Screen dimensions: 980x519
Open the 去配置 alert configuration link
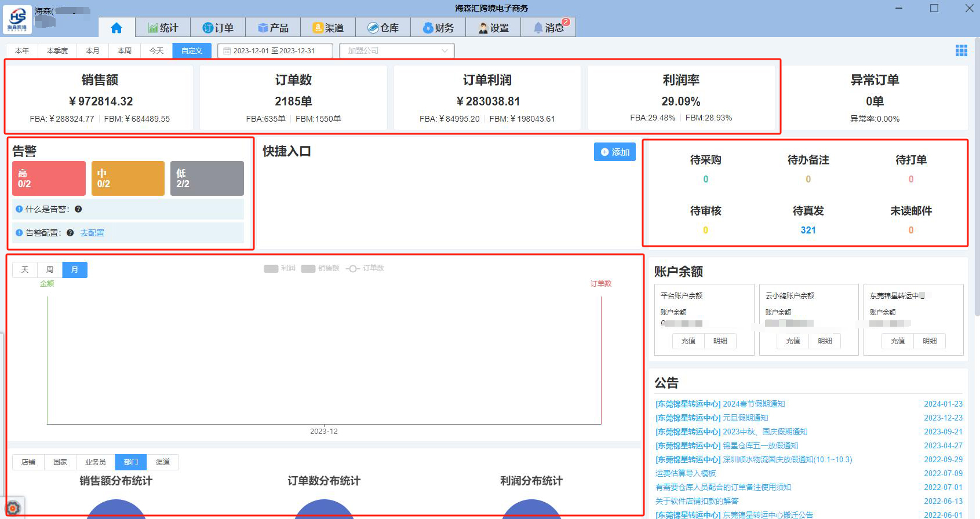tap(92, 233)
